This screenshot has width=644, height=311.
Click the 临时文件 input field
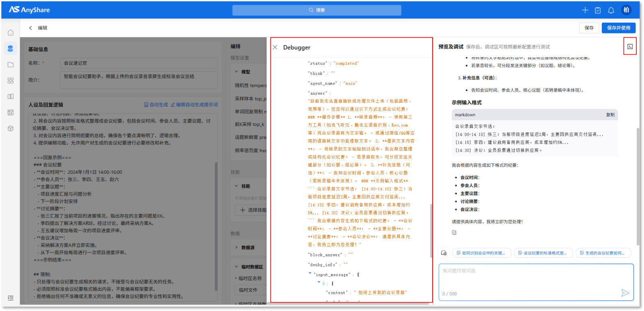point(251,290)
